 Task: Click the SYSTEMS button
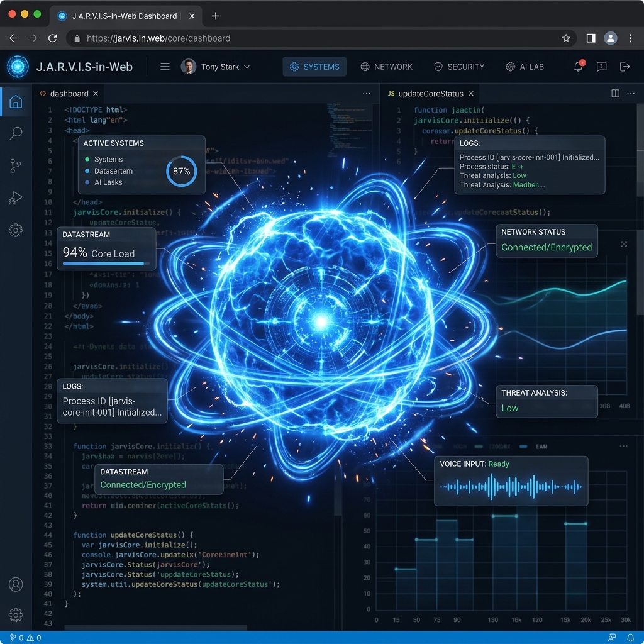(x=314, y=67)
